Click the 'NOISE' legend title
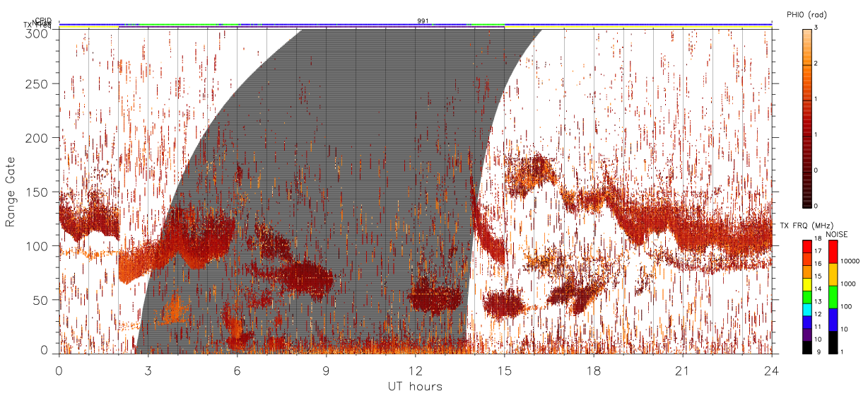 pyautogui.click(x=836, y=234)
